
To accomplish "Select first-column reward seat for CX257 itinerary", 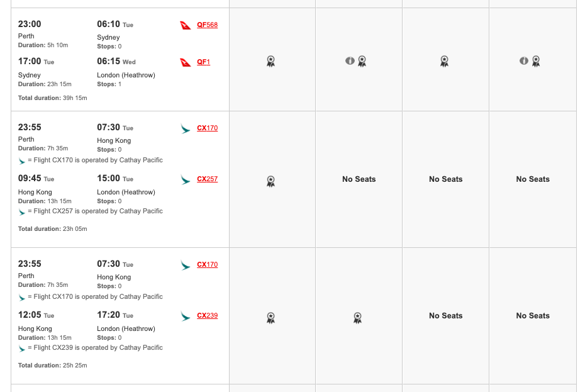I will (x=271, y=181).
